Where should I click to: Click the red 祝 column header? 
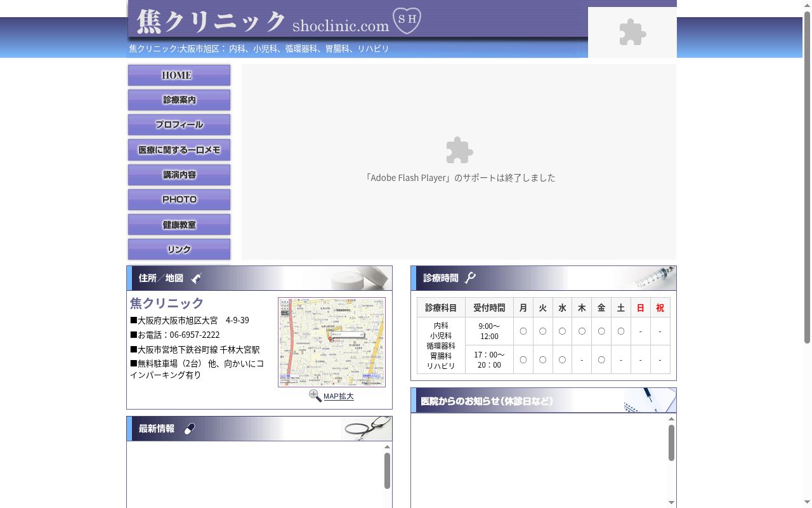pos(660,308)
